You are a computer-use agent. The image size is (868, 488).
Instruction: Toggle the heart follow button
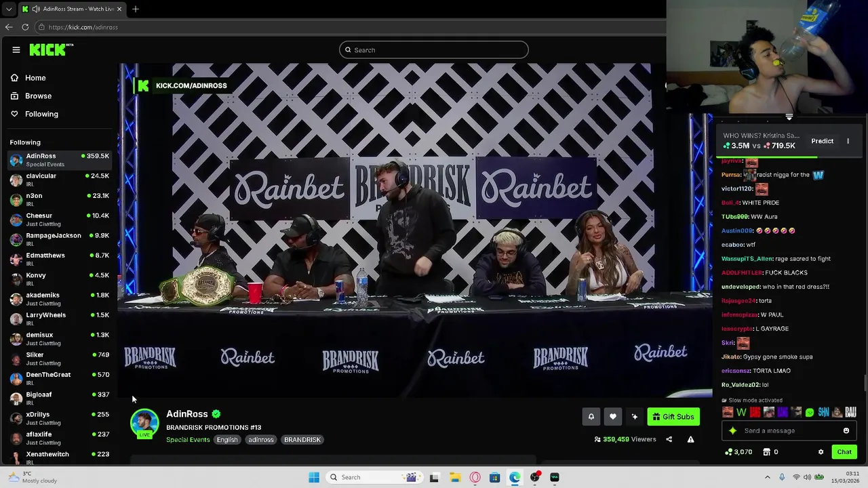613,417
